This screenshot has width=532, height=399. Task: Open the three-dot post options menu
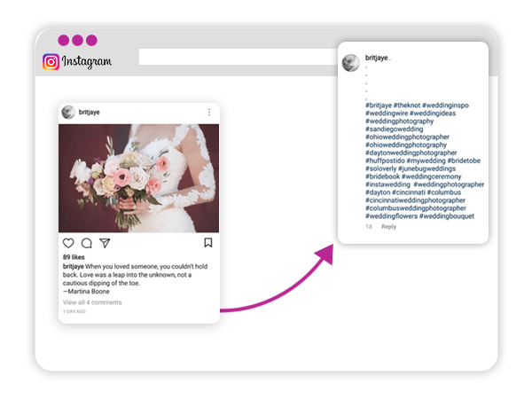click(x=209, y=112)
